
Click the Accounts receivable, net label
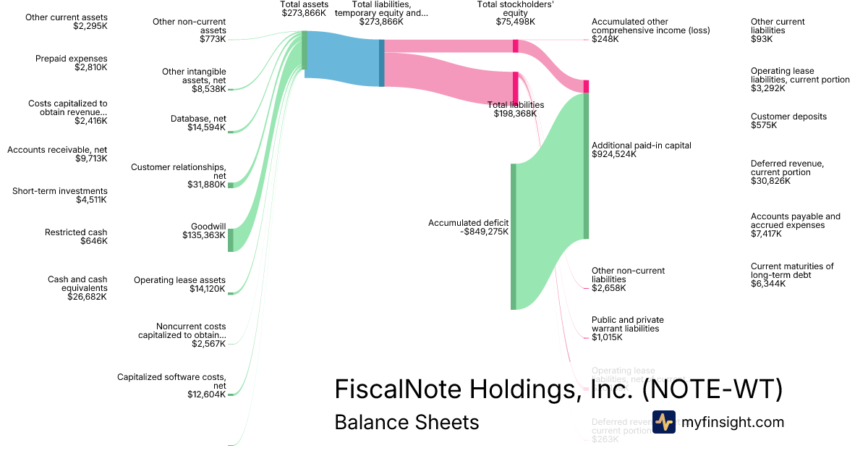pyautogui.click(x=57, y=154)
